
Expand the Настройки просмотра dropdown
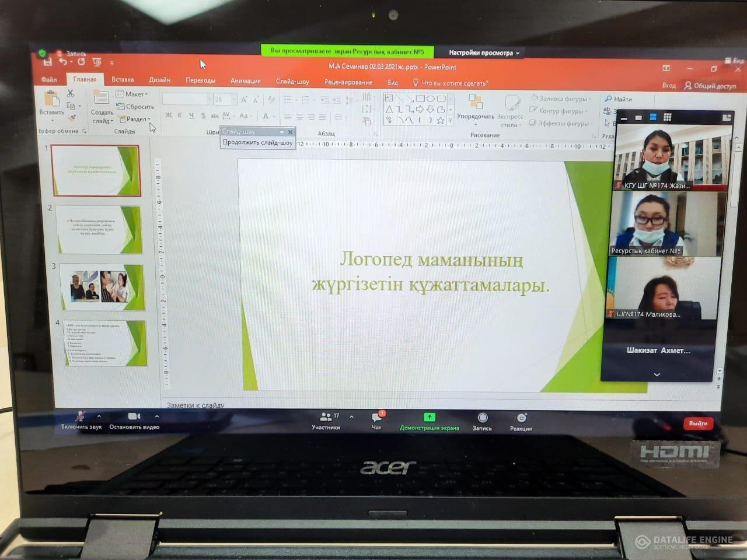tap(484, 53)
